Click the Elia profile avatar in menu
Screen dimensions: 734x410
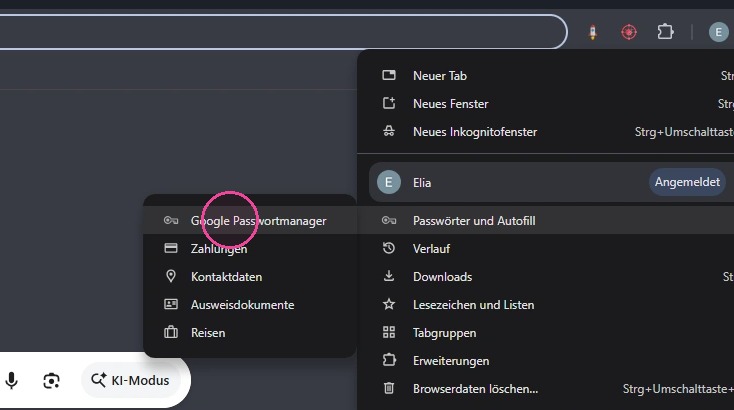tap(389, 182)
